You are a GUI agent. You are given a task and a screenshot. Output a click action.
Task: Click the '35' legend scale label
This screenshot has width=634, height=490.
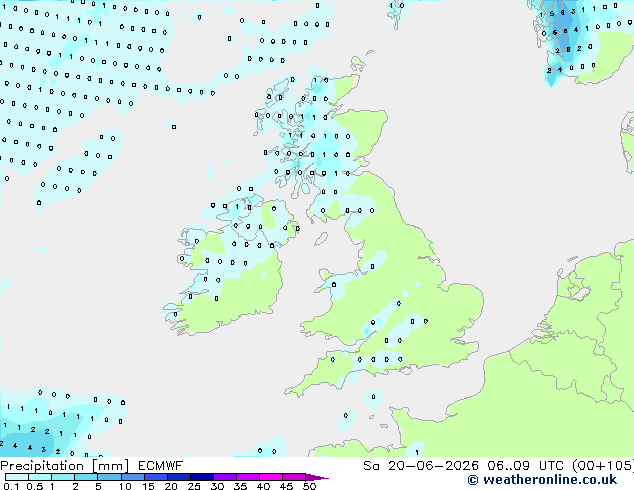coord(241,486)
